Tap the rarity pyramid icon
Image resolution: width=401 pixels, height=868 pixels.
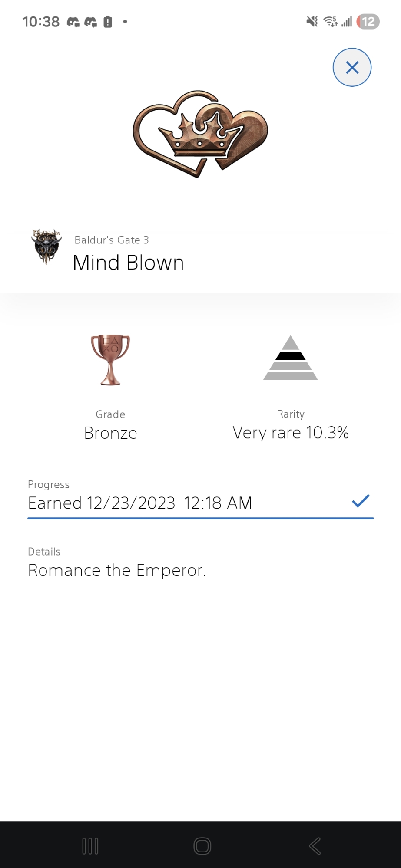point(290,358)
